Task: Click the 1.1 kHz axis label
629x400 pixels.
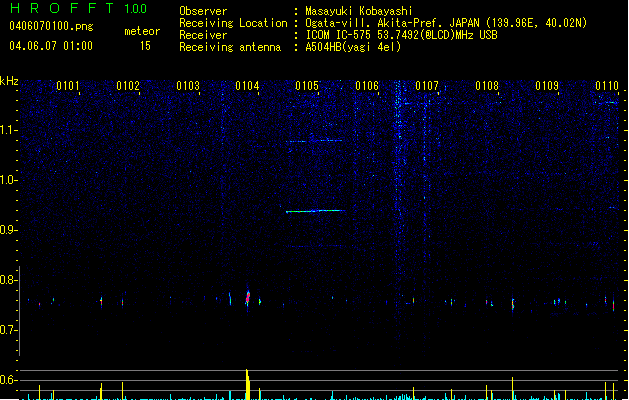Action: (8, 130)
